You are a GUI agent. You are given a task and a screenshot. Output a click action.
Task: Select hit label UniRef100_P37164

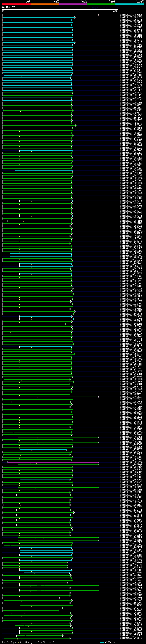pyautogui.click(x=131, y=585)
